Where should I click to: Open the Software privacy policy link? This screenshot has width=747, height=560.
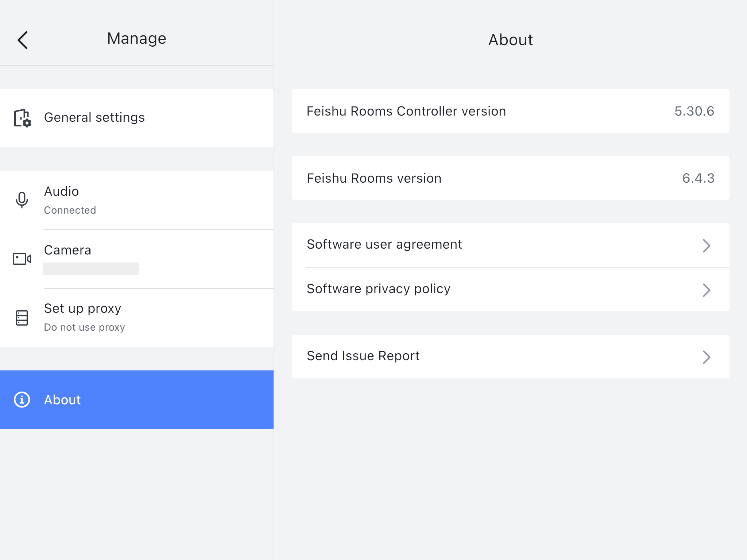(378, 289)
